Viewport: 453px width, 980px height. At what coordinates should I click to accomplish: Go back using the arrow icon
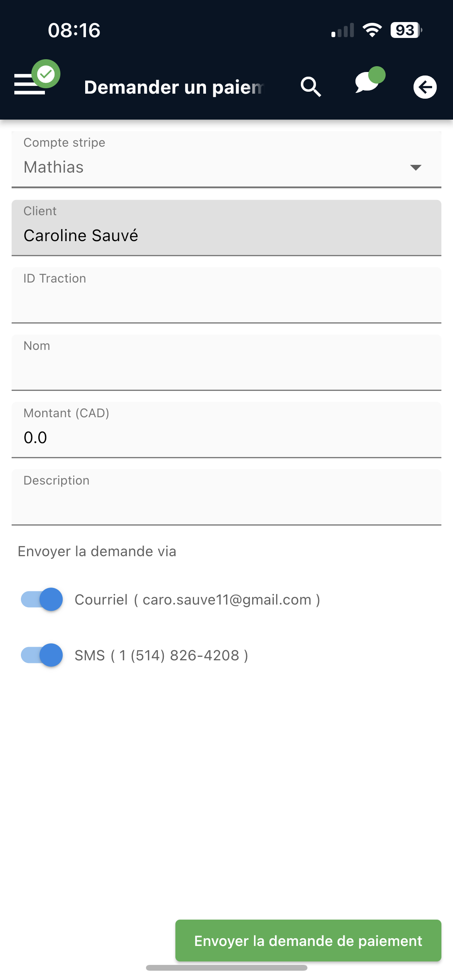tap(425, 87)
